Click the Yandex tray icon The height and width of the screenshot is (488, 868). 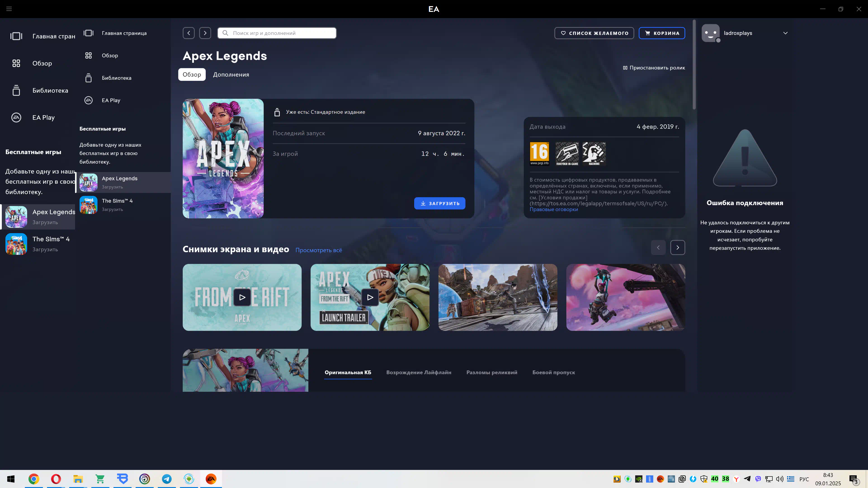point(736,479)
